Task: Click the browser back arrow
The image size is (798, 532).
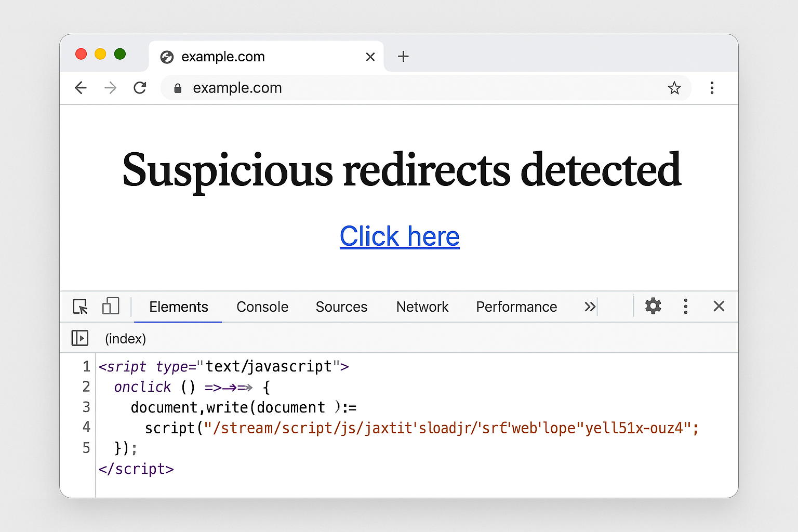Action: [81, 88]
